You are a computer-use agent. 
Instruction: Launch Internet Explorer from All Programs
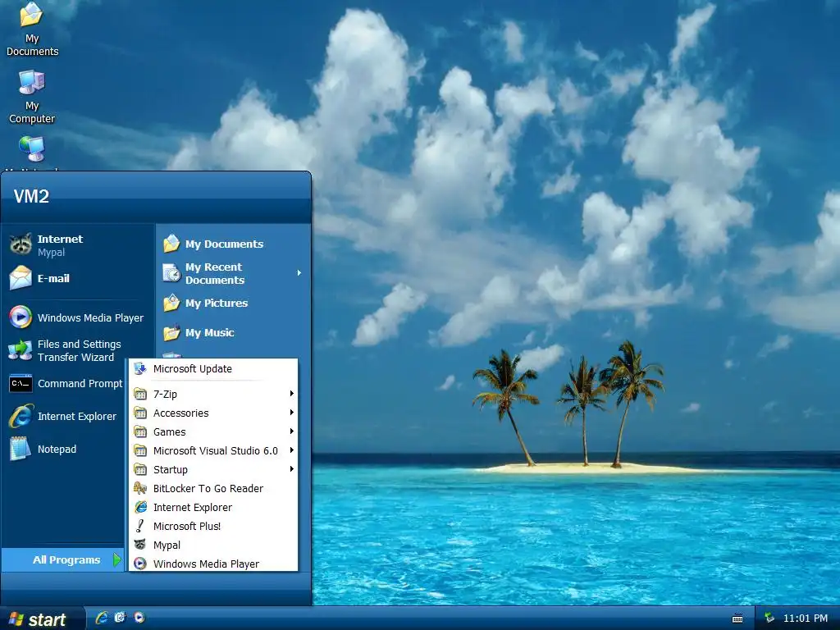[x=213, y=507]
